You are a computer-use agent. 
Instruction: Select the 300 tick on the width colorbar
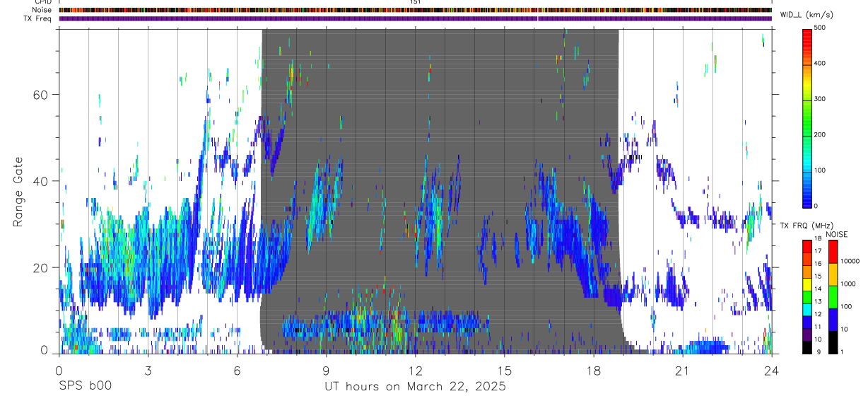821,99
